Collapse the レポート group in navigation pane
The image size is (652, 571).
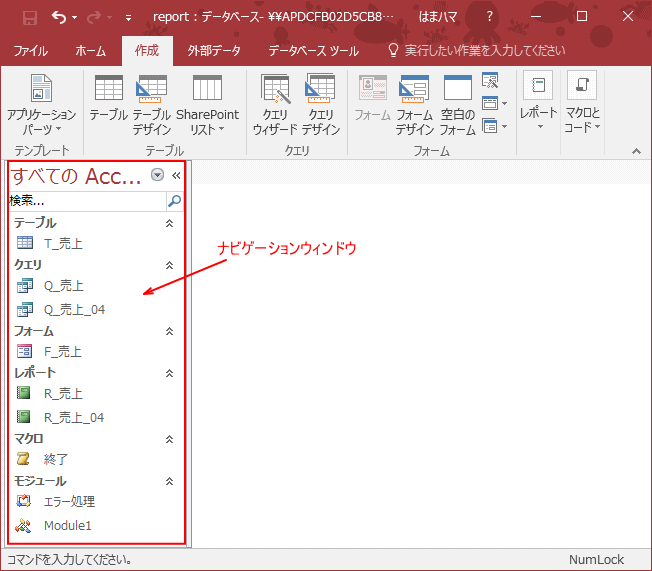point(169,373)
